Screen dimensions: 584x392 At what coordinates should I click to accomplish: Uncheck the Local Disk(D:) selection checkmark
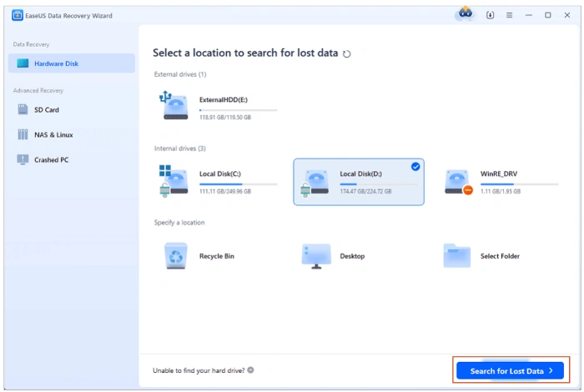[415, 167]
